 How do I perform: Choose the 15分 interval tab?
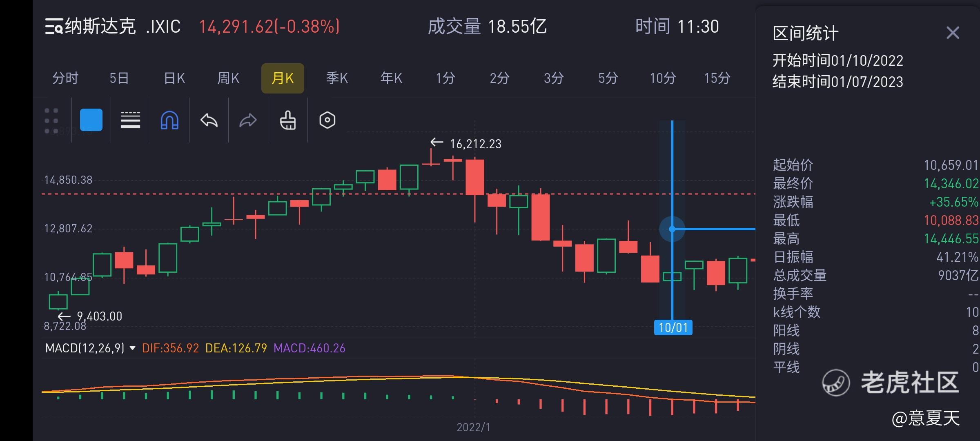click(x=717, y=78)
